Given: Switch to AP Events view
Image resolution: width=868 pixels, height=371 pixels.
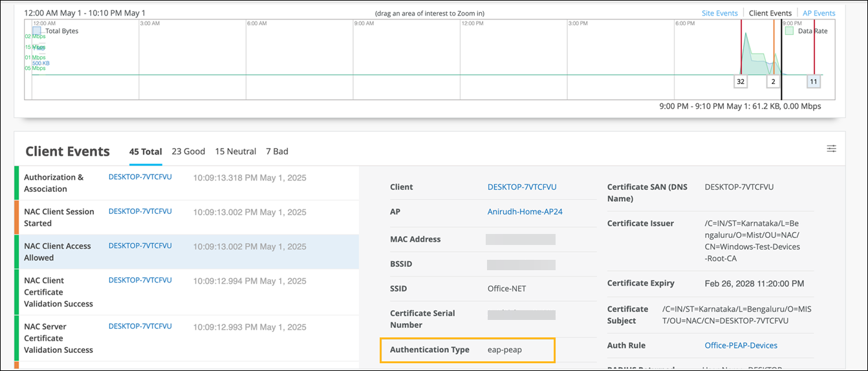Looking at the screenshot, I should tap(818, 13).
